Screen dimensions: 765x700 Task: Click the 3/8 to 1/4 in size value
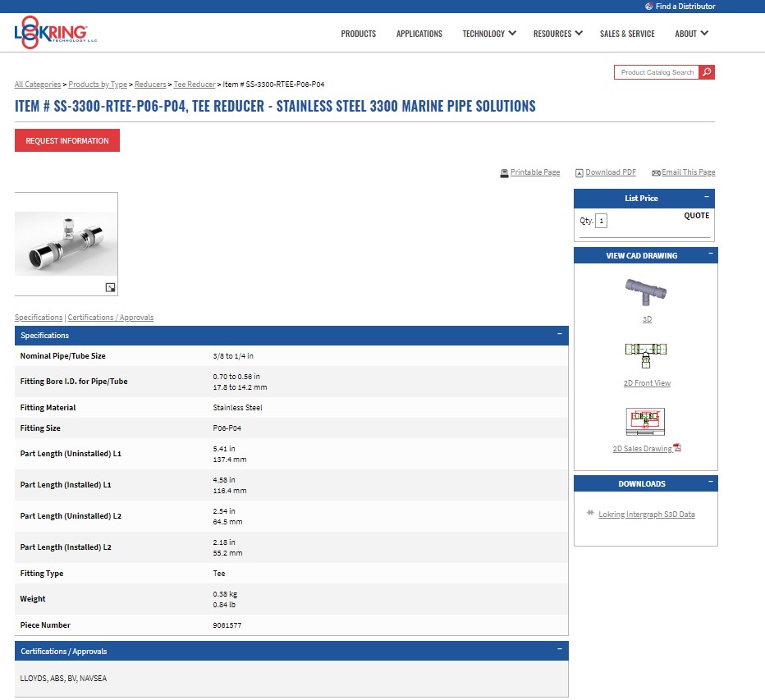(233, 356)
